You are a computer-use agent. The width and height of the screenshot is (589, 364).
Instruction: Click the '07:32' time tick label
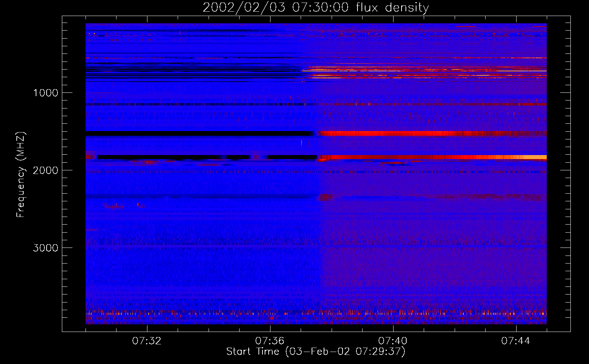[147, 341]
